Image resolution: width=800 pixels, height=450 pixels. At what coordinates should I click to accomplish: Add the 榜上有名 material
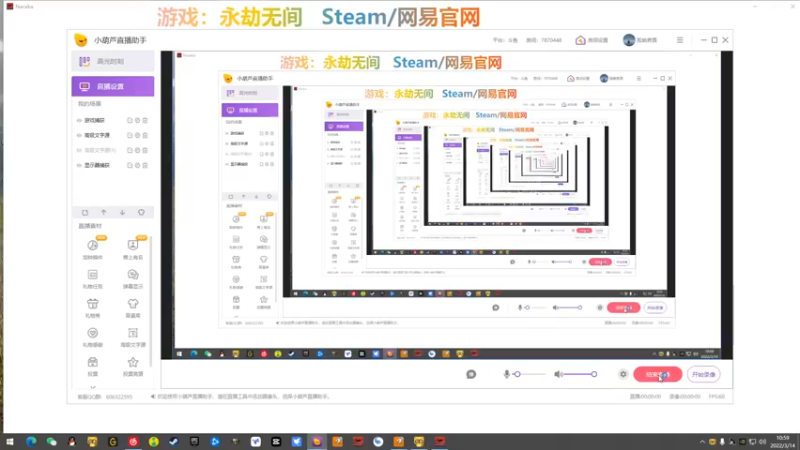(133, 249)
